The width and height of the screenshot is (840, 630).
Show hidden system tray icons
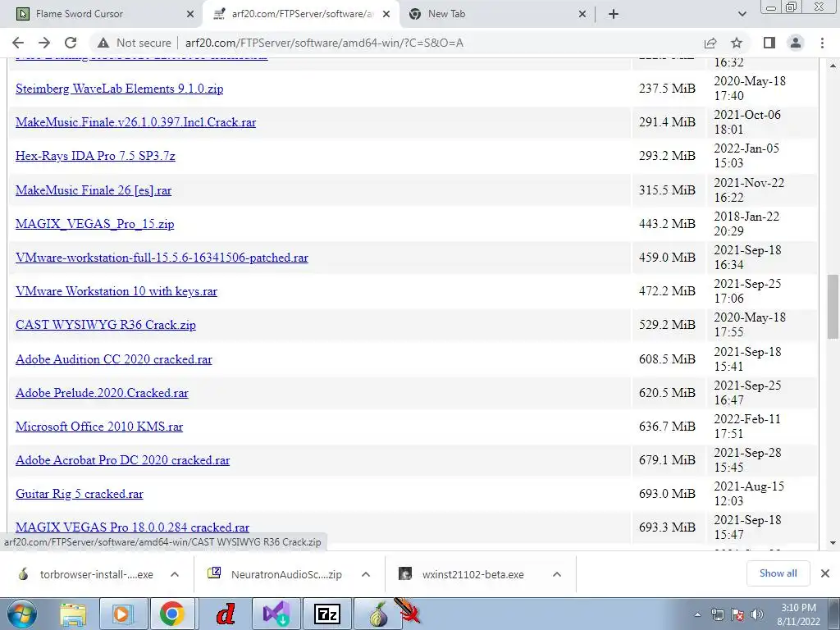[697, 615]
